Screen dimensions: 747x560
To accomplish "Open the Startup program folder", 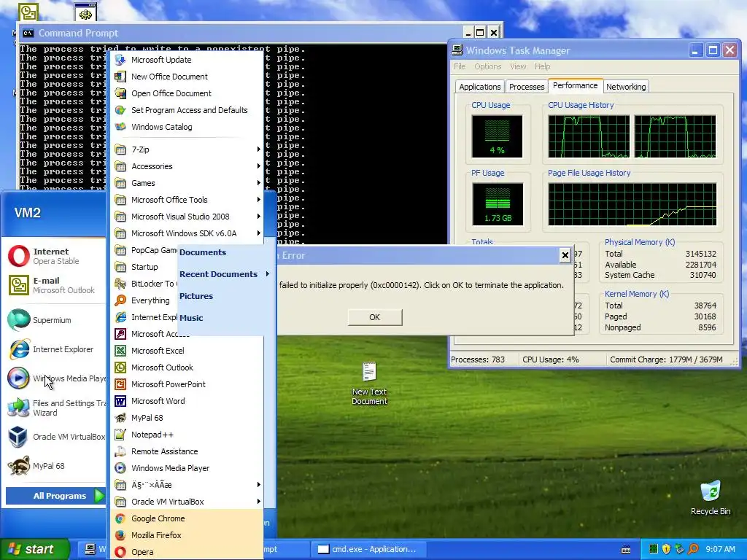I will click(145, 267).
